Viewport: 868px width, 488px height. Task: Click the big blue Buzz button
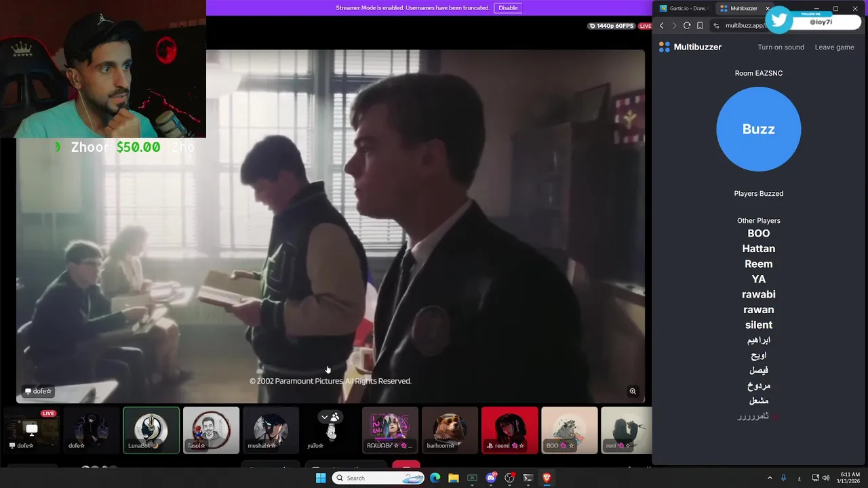click(x=758, y=129)
